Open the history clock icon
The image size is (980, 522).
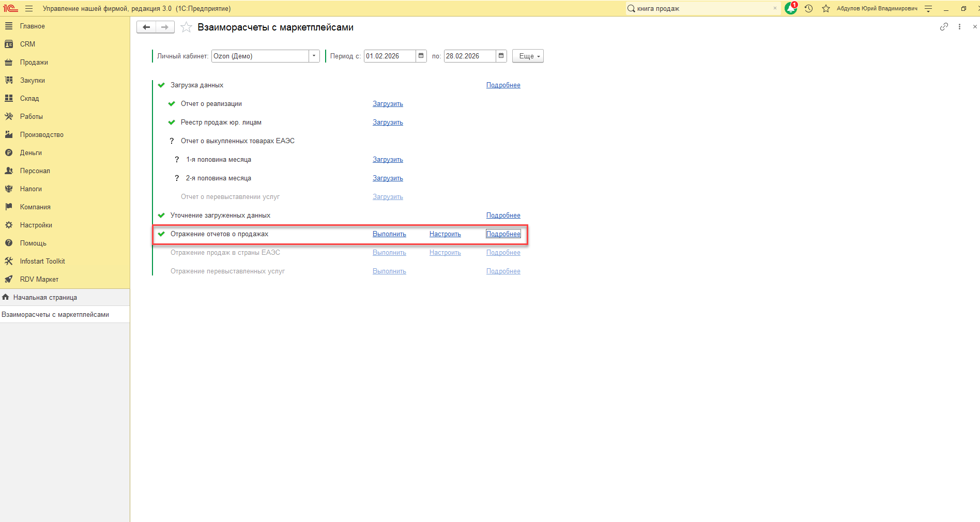tap(809, 9)
